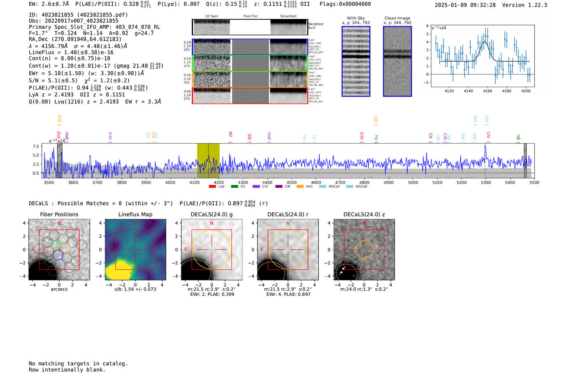Open the DECaLS(24.0) g image
This screenshot has width=576, height=392.
pyautogui.click(x=211, y=250)
